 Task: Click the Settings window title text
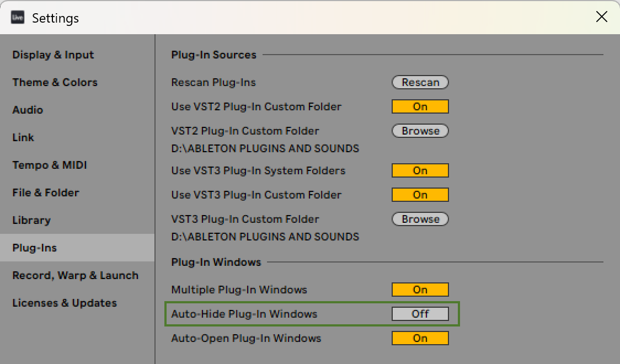tap(55, 18)
